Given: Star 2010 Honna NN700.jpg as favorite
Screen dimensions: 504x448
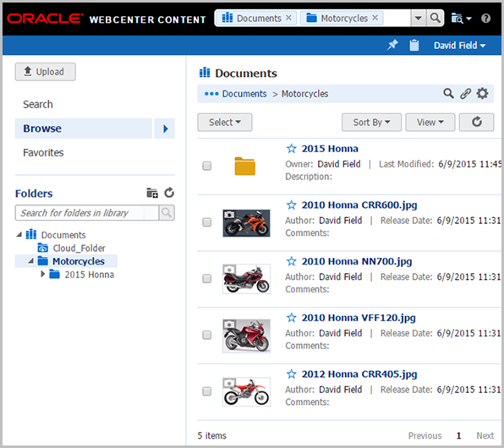Looking at the screenshot, I should (291, 261).
